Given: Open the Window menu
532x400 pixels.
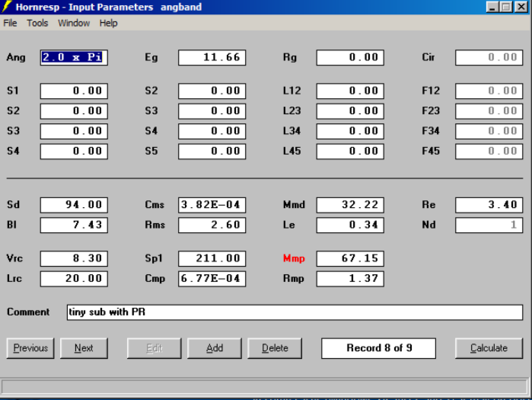Looking at the screenshot, I should [x=74, y=23].
